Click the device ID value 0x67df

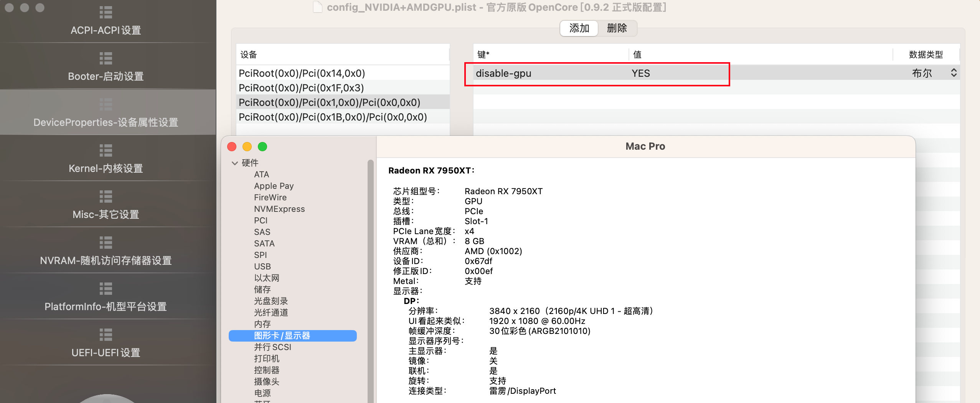tap(478, 261)
